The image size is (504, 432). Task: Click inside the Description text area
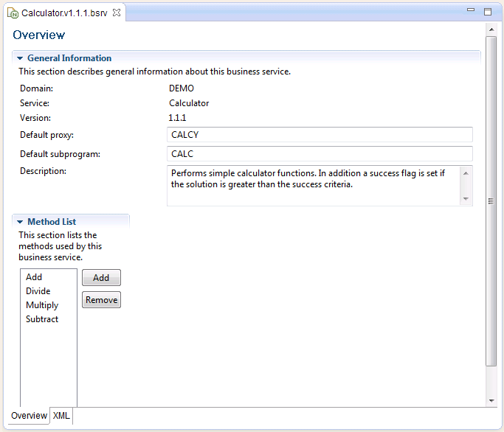[314, 186]
